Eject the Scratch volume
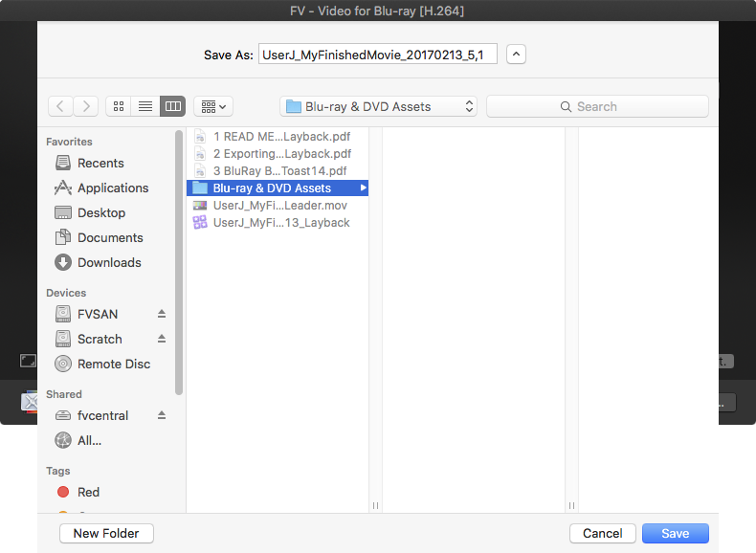 [162, 339]
